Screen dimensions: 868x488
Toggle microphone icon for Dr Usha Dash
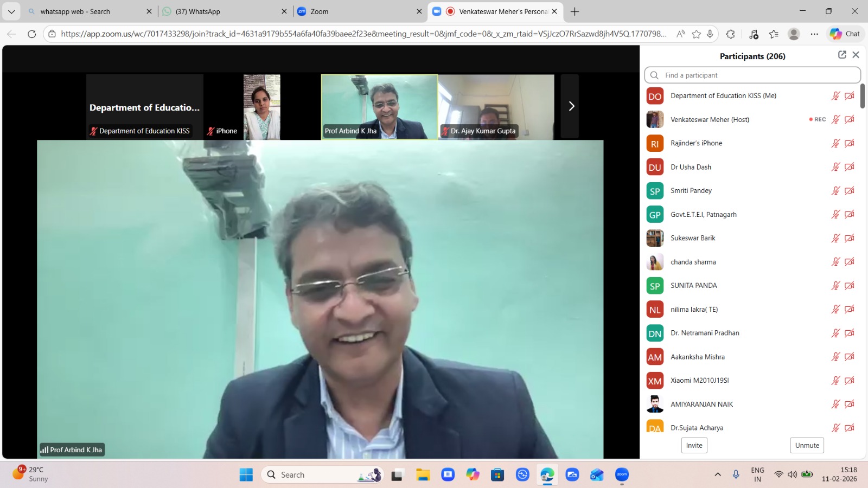[x=835, y=167]
